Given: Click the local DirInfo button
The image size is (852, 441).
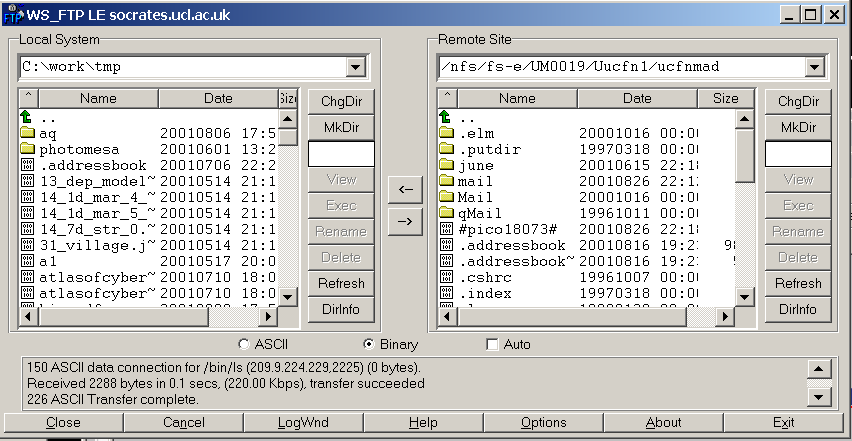Looking at the screenshot, I should [x=341, y=310].
